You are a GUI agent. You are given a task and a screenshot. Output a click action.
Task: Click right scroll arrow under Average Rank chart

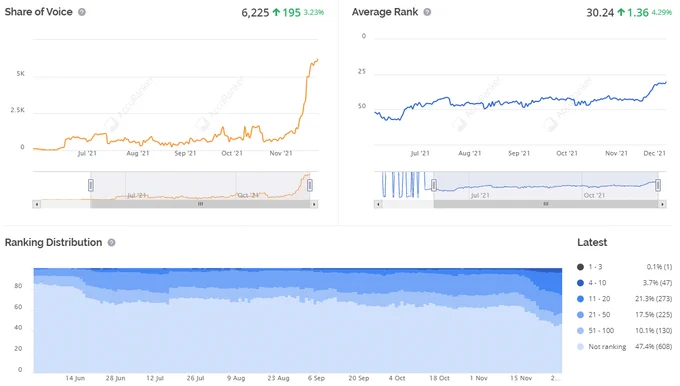[x=662, y=204]
